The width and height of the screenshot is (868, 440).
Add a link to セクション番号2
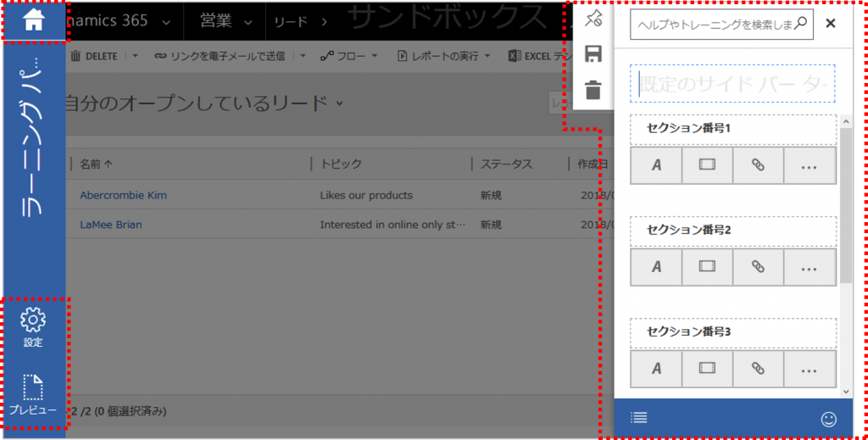pyautogui.click(x=758, y=266)
